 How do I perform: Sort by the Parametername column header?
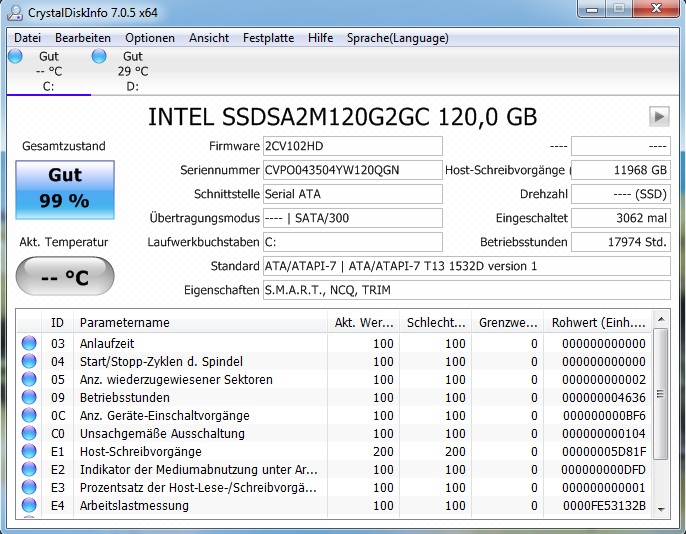click(x=200, y=323)
